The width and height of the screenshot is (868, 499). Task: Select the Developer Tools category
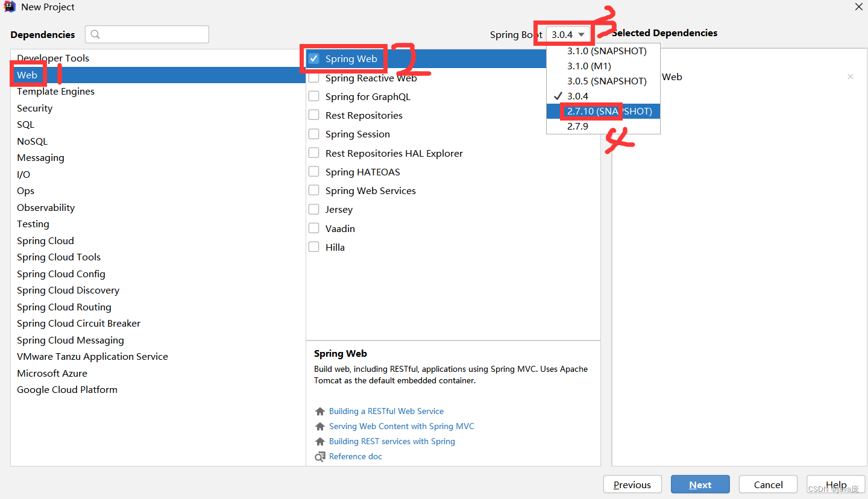[x=158, y=58]
